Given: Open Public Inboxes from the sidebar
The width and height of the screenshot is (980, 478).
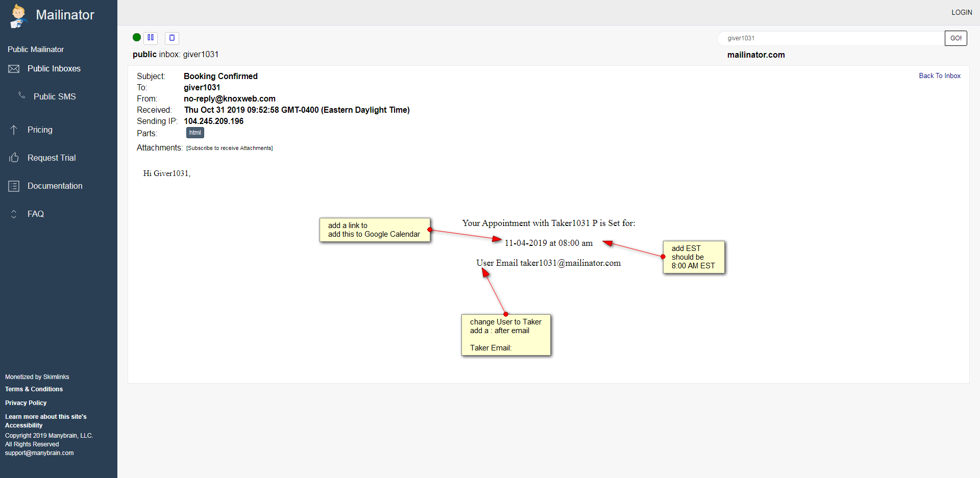Looking at the screenshot, I should (x=54, y=69).
